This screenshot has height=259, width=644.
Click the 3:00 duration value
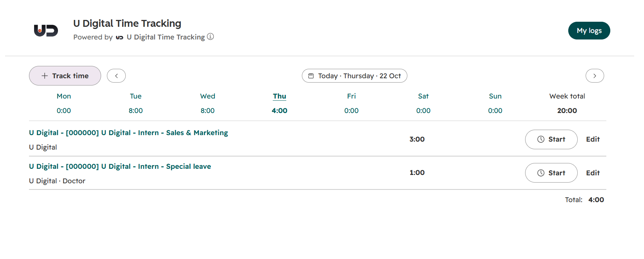pyautogui.click(x=417, y=139)
